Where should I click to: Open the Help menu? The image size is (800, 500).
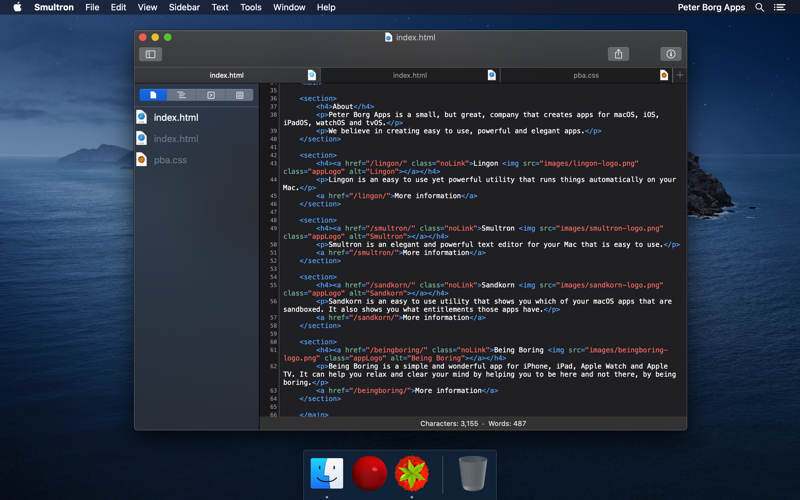pyautogui.click(x=326, y=7)
